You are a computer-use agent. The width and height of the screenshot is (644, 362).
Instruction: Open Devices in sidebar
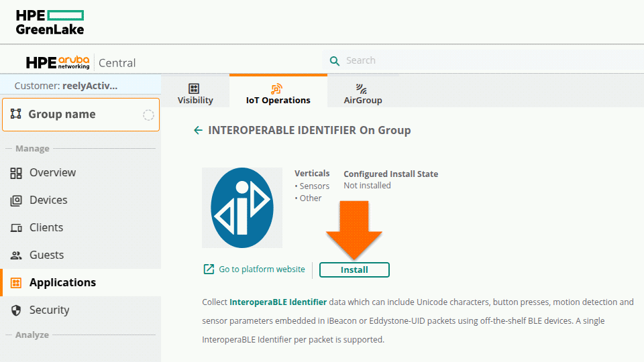click(80, 200)
